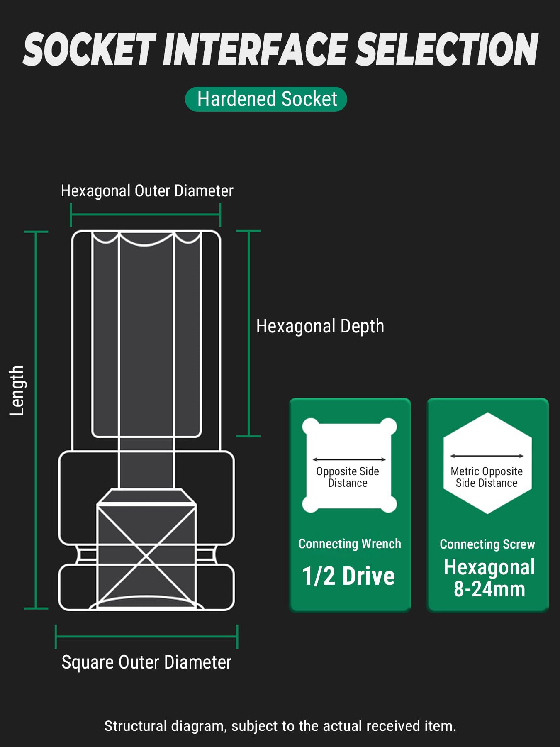The height and width of the screenshot is (747, 560).
Task: Click the "1/2 Drive" text
Action: pyautogui.click(x=348, y=576)
